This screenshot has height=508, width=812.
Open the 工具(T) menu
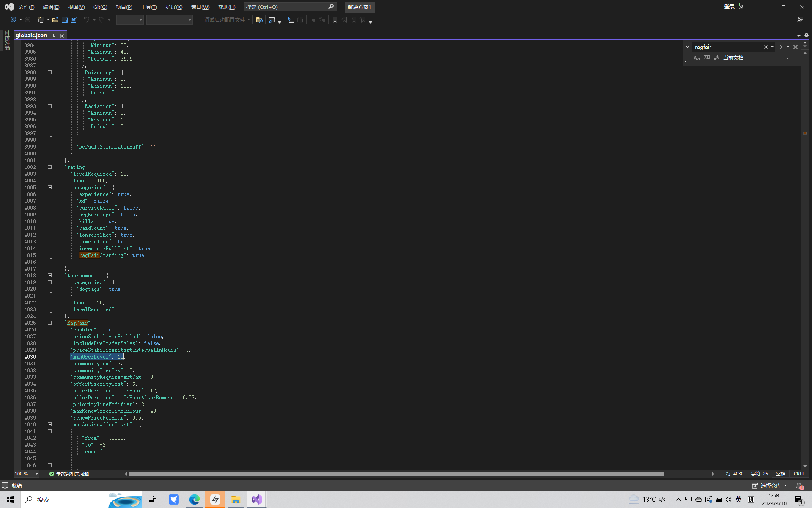tap(149, 7)
